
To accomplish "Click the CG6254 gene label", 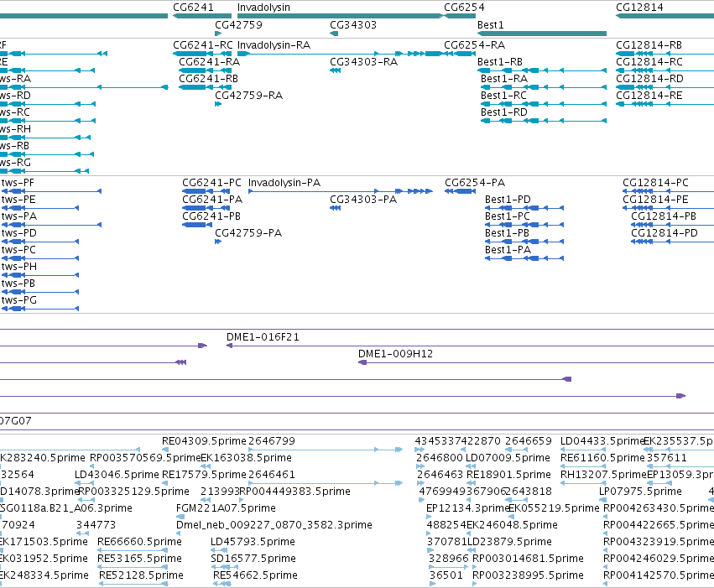I will [464, 8].
